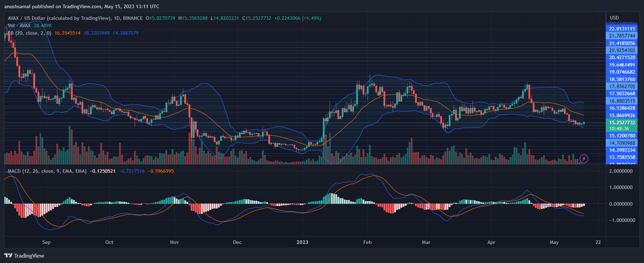Click the published-by header text at top
The width and height of the screenshot is (644, 263).
[x=82, y=6]
